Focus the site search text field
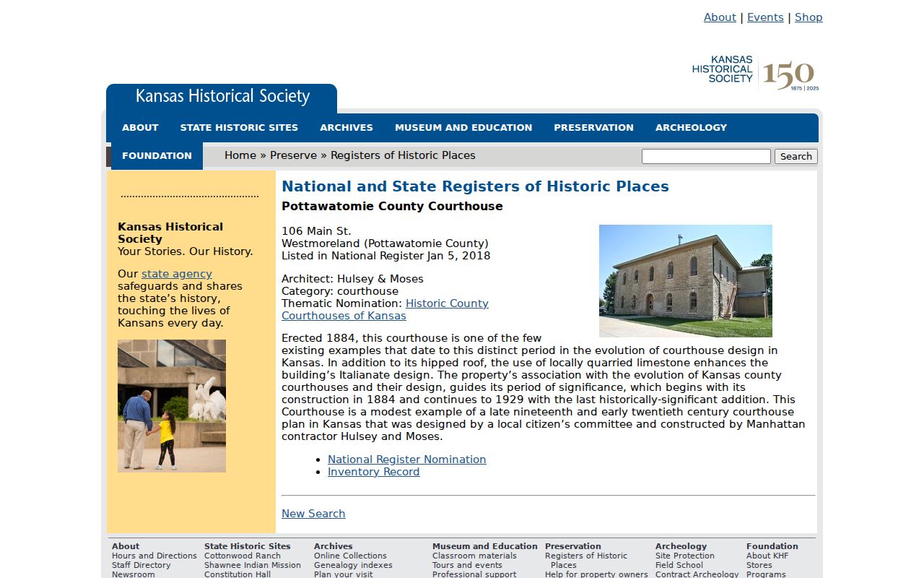The width and height of the screenshot is (924, 578). coord(706,156)
